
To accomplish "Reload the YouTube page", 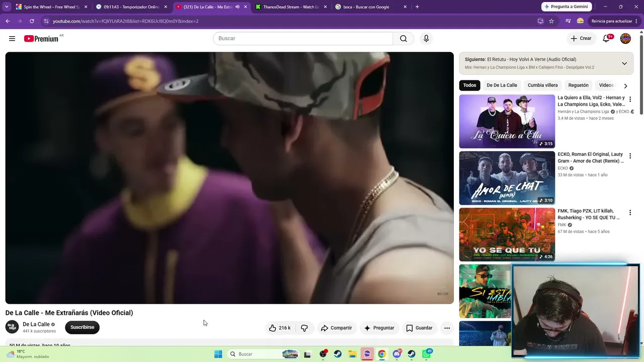I will [x=32, y=21].
